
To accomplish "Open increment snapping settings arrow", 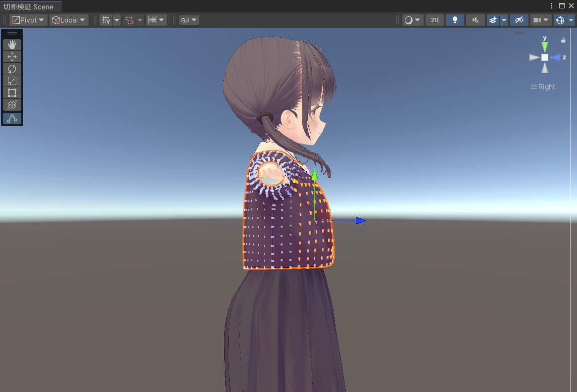I will tap(161, 20).
